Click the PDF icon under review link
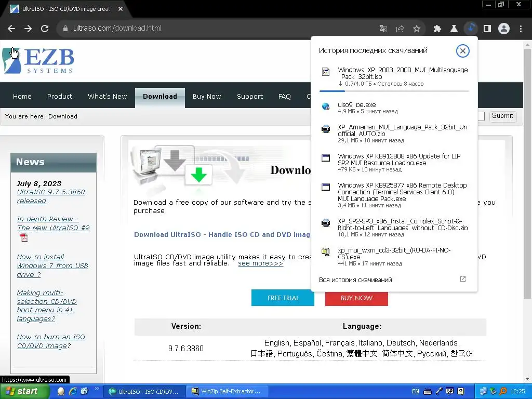 click(24, 237)
